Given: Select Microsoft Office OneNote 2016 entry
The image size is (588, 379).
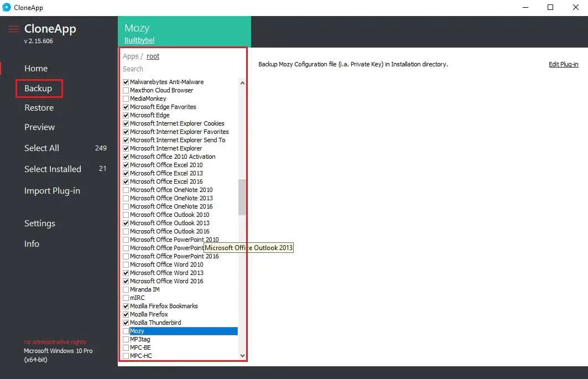Looking at the screenshot, I should 171,206.
